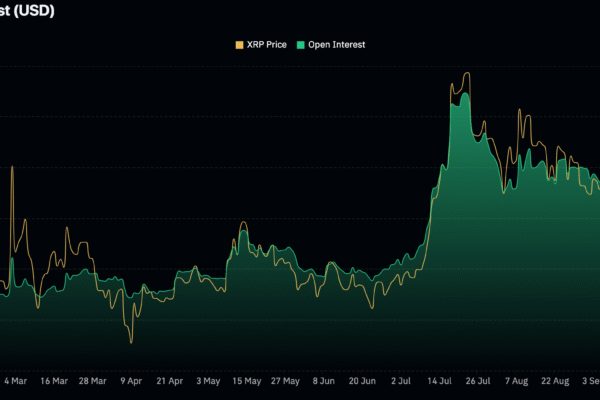600x400 pixels.
Task: Click the chart title ending in (USD)
Action: [x=28, y=11]
